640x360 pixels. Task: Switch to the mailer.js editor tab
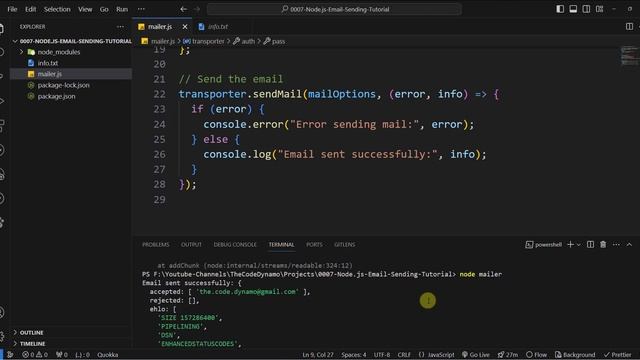(160, 27)
